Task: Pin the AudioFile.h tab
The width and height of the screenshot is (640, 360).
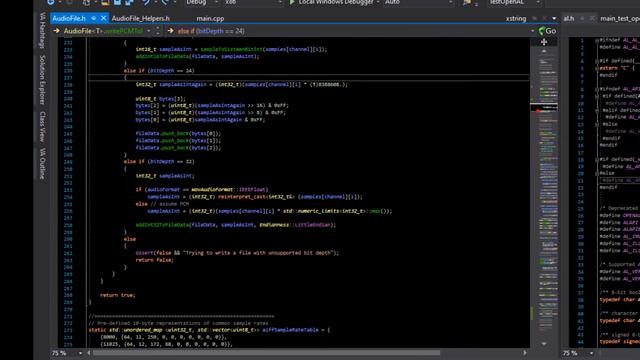Action: 94,18
